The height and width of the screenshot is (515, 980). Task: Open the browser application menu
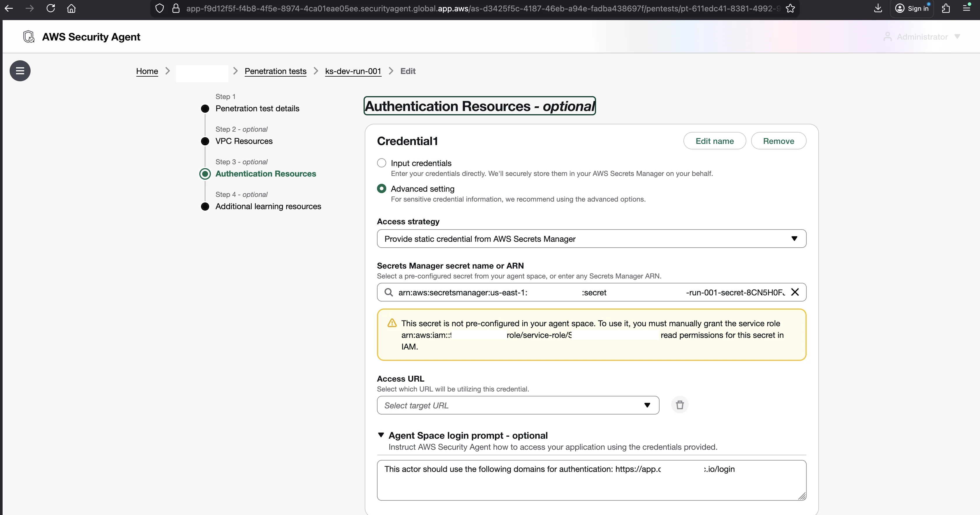point(967,8)
